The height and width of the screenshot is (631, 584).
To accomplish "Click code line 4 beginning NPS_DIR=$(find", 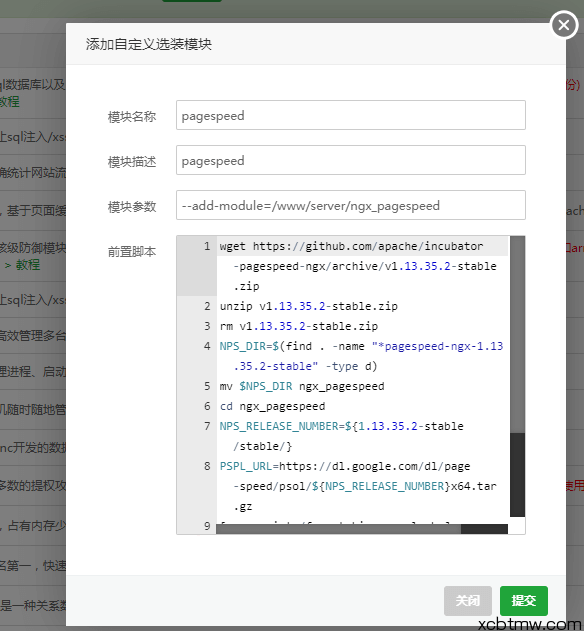I will (x=362, y=356).
